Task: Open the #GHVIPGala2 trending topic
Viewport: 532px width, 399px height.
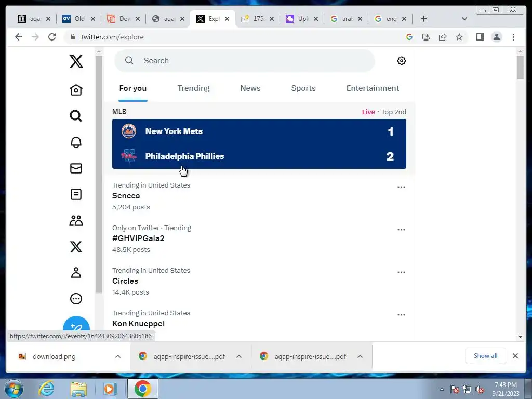Action: click(x=259, y=239)
